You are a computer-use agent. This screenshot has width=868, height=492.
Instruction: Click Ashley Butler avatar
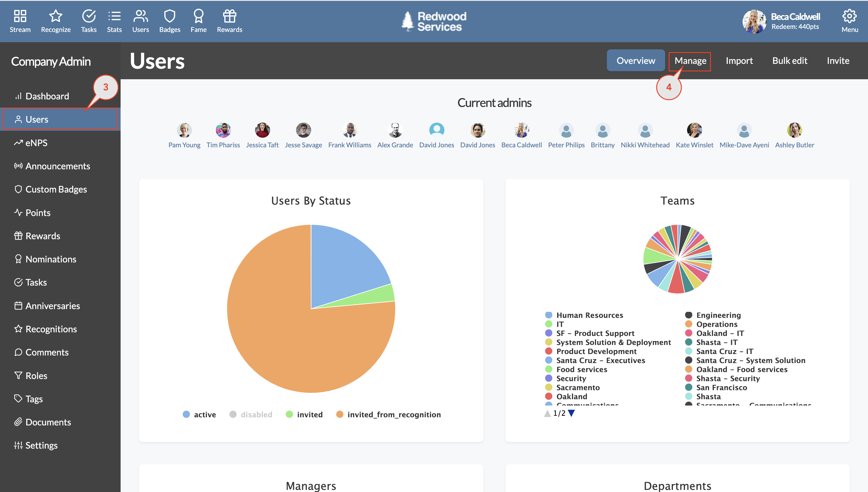pos(794,130)
